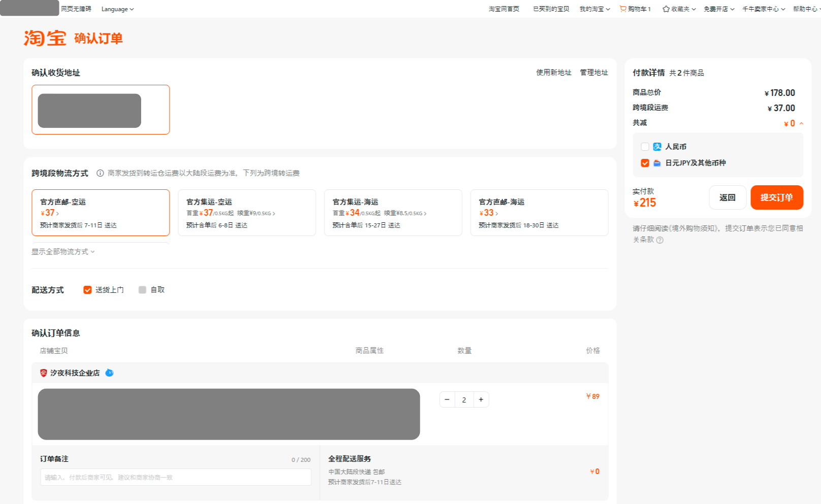
Task: Open 千牛卖家中心 menu
Action: [763, 9]
